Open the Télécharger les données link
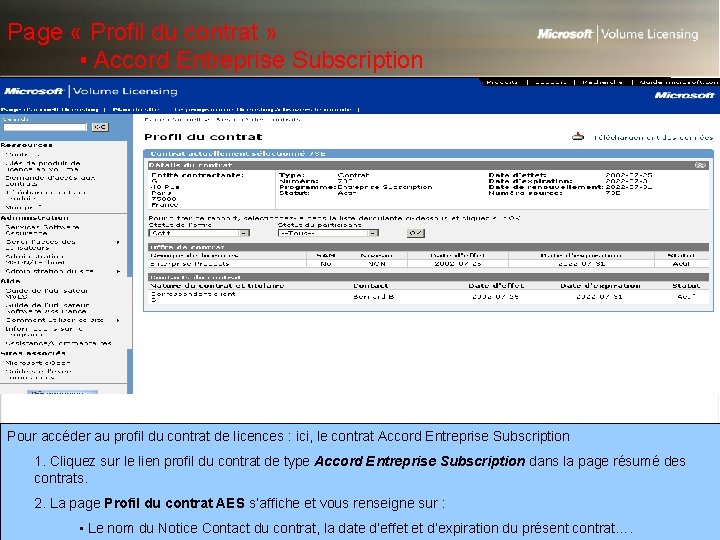The height and width of the screenshot is (540, 720). click(653, 137)
